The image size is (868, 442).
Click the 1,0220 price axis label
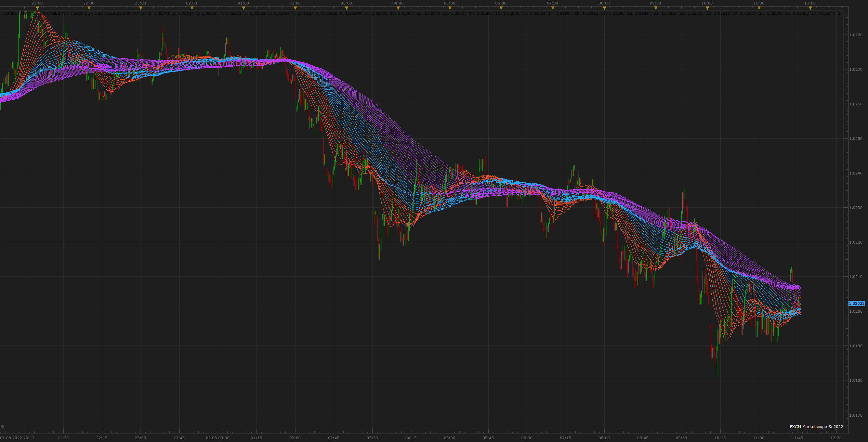pos(856,242)
